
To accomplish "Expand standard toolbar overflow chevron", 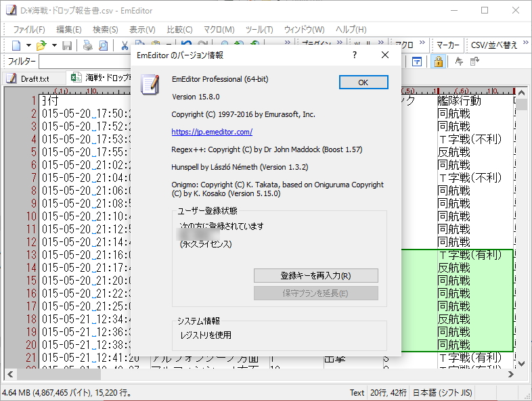I will [x=288, y=43].
